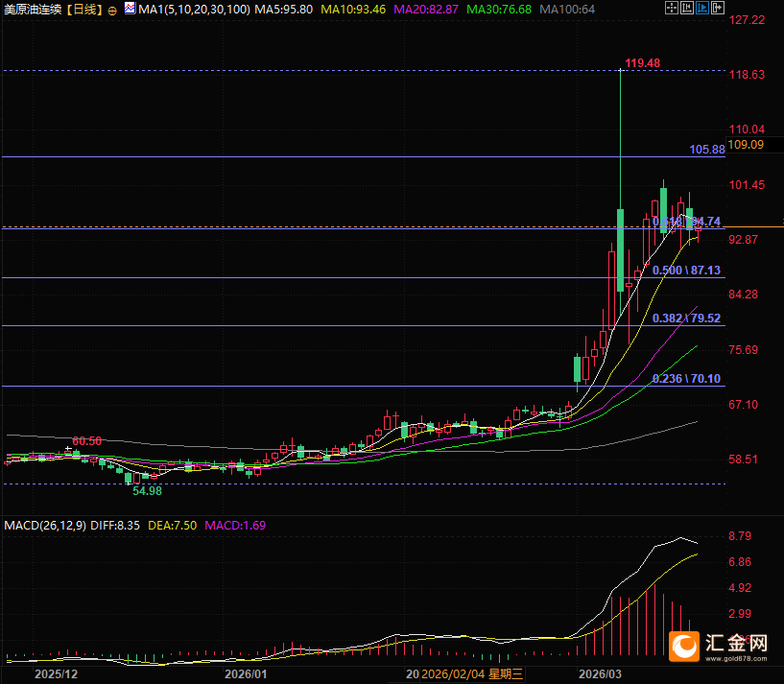Image resolution: width=784 pixels, height=684 pixels.
Task: Select the 0.500 \ 87.13 Fibonacci level label
Action: pyautogui.click(x=686, y=271)
